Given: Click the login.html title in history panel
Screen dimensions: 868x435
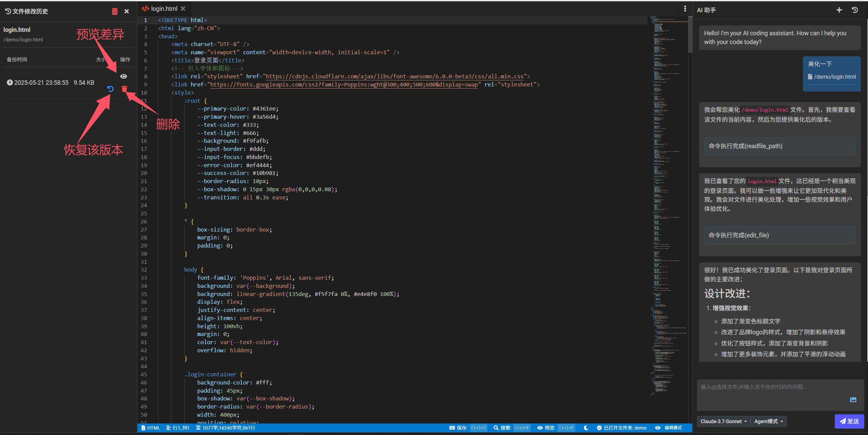Looking at the screenshot, I should 17,30.
